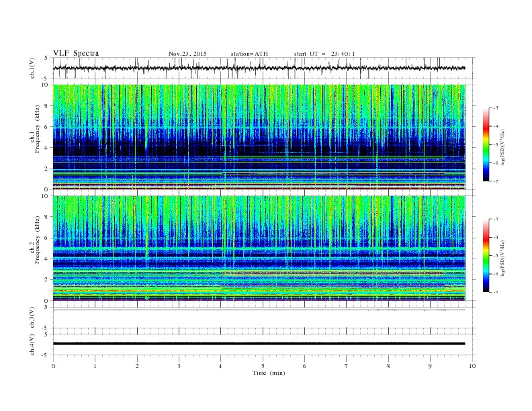The width and height of the screenshot is (532, 411).
Task: Click the "6" minute time tick label
Action: click(304, 366)
